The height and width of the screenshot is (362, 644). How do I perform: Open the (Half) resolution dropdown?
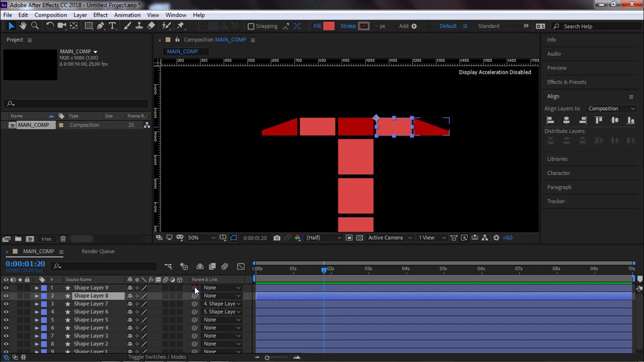click(x=323, y=238)
